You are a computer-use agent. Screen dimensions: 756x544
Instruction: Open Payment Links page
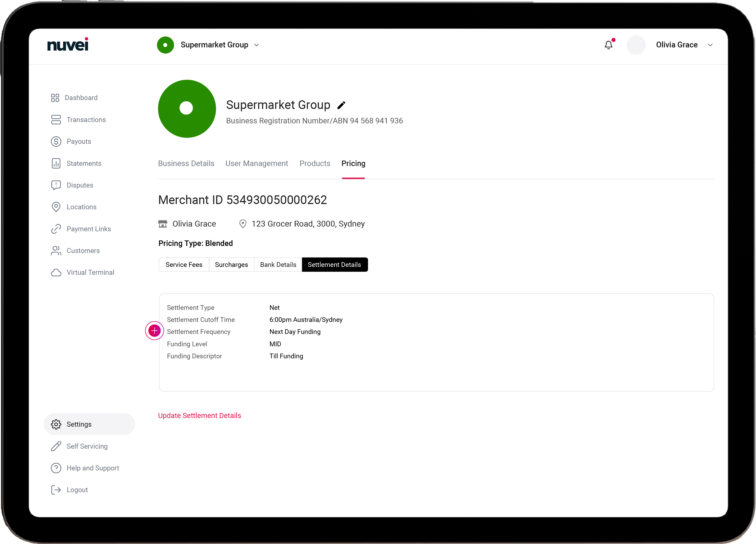tap(89, 229)
